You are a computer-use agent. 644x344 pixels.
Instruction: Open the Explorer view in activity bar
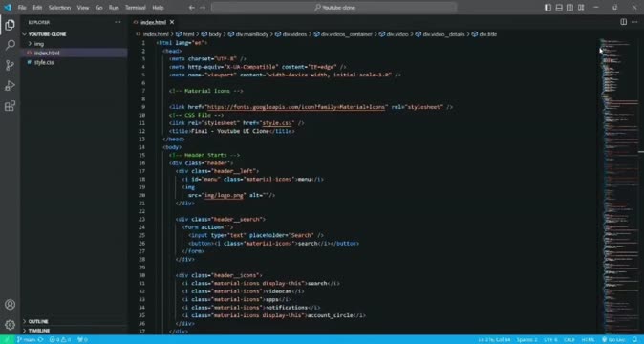coord(10,25)
